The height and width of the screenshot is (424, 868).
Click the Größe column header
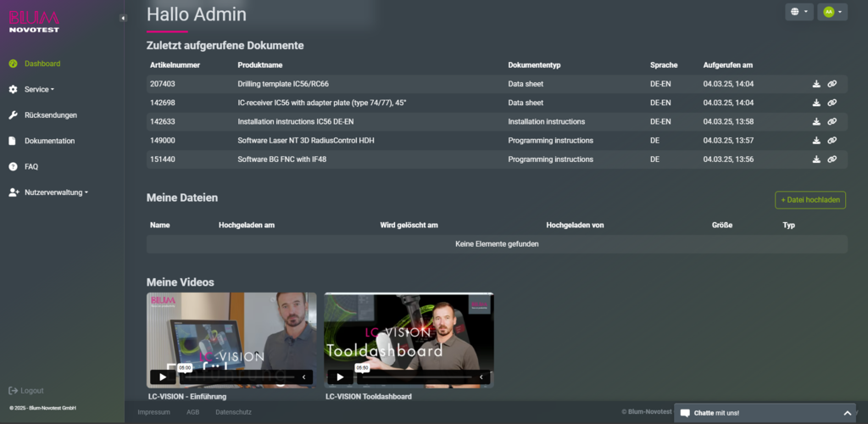coord(722,226)
